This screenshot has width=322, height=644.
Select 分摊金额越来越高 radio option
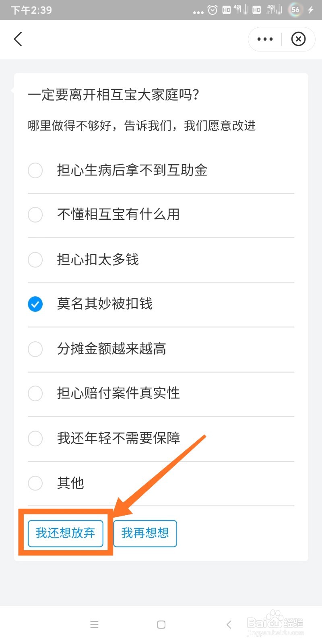[x=35, y=349]
